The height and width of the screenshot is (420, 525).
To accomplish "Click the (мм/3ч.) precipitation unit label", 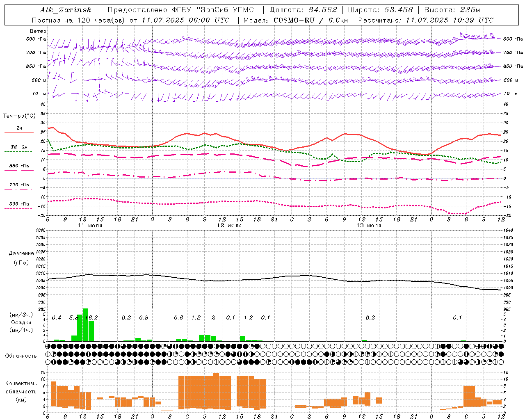I will (21, 315).
